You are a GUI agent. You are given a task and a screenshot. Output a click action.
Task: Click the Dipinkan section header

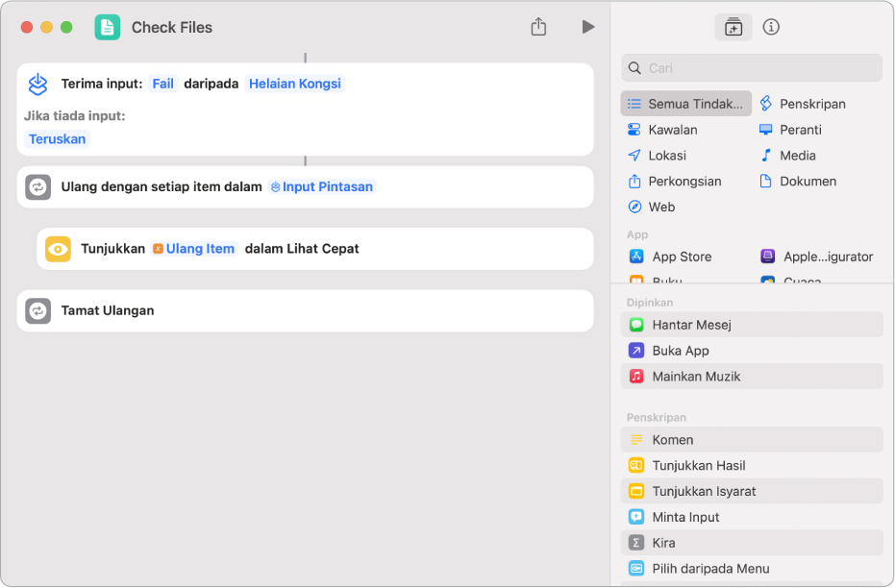pyautogui.click(x=650, y=303)
